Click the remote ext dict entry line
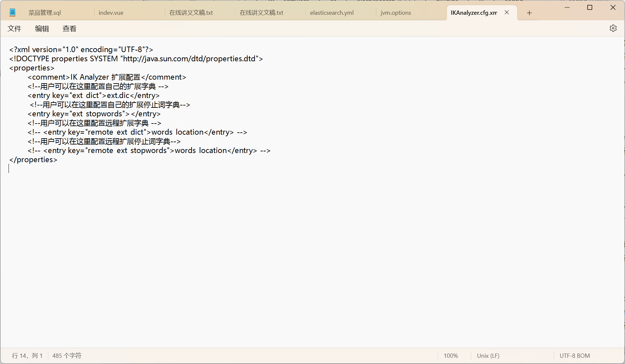The width and height of the screenshot is (625, 364). 137,132
